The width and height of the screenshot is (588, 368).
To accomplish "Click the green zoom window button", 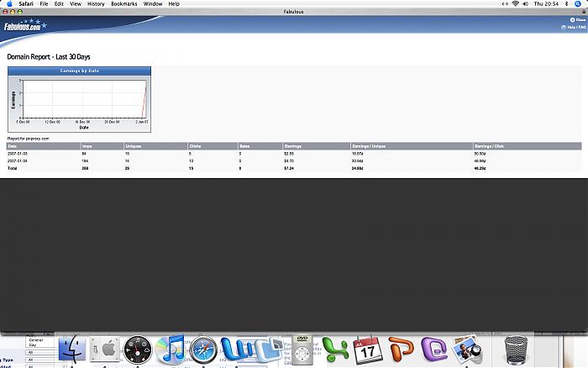I will 20,12.
